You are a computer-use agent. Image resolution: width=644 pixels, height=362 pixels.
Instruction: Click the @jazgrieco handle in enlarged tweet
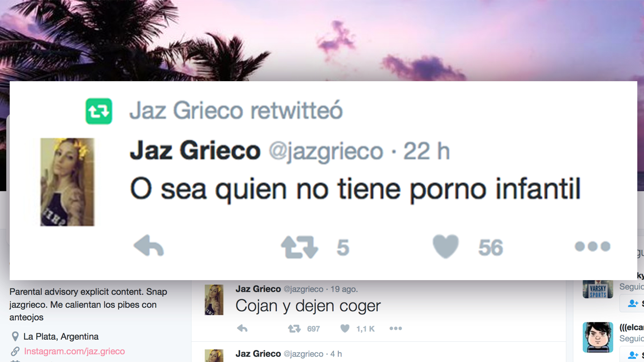(x=326, y=151)
